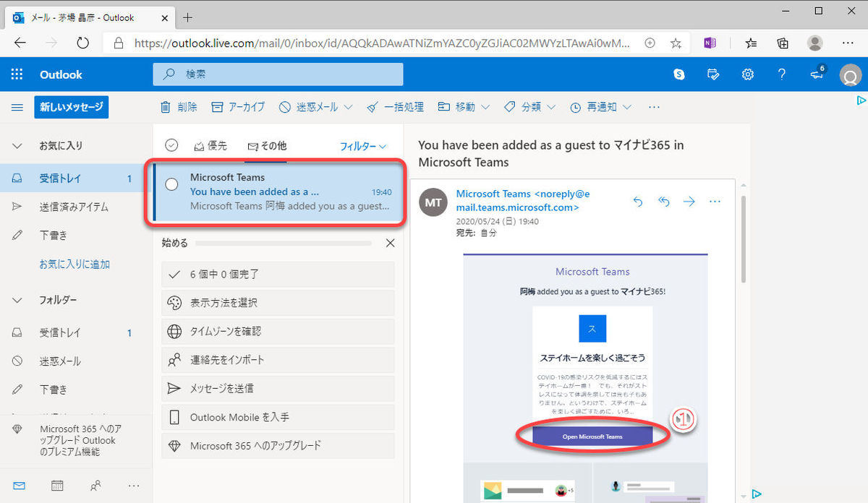Open more toolbar actions ellipsis
This screenshot has height=503, width=868.
click(x=655, y=107)
